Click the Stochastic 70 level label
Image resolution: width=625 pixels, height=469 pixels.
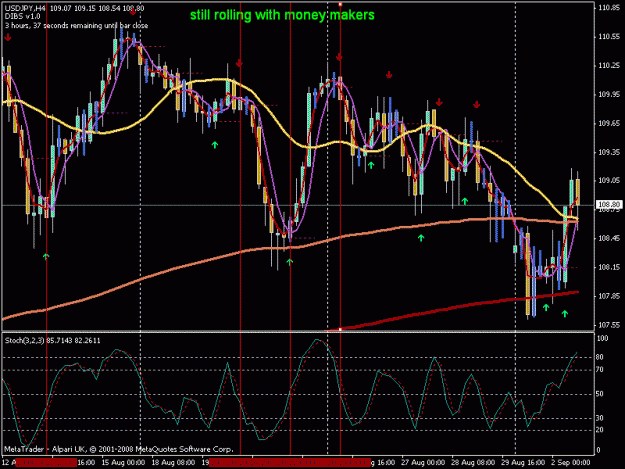click(600, 370)
